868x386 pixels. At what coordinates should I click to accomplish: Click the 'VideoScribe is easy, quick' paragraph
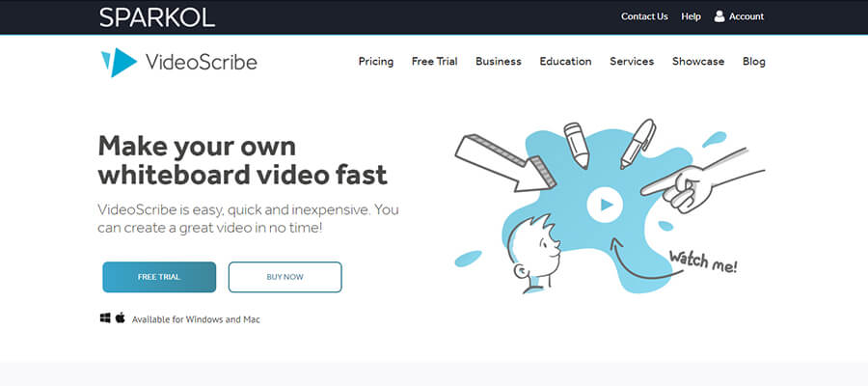(x=248, y=219)
